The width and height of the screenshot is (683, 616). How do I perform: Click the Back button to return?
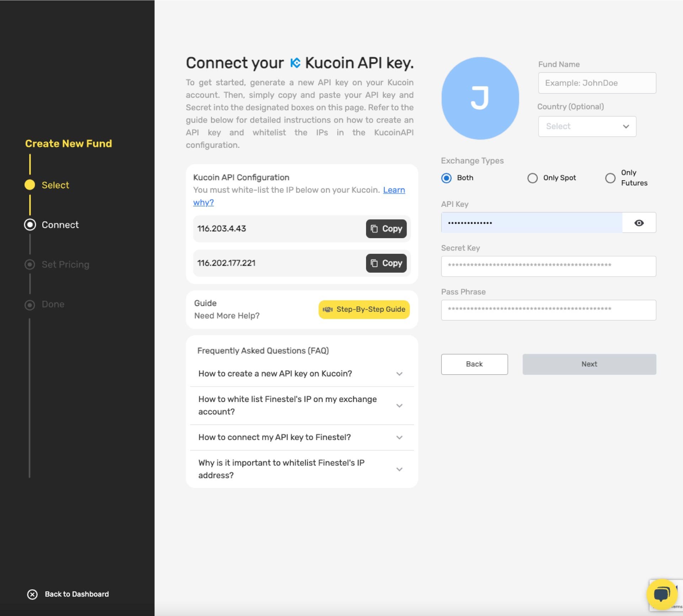pyautogui.click(x=474, y=364)
